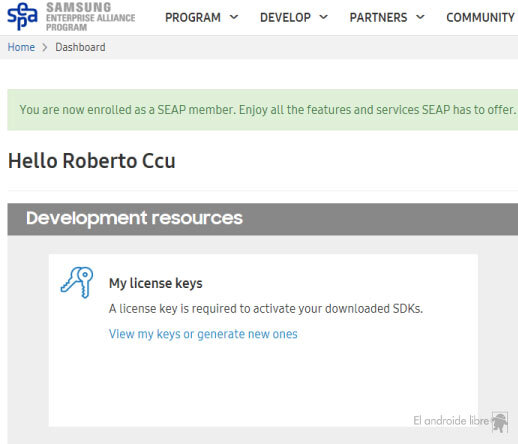Screen dimensions: 518x444
Task: Click the El androide libre watermark mascot
Action: [x=500, y=422]
